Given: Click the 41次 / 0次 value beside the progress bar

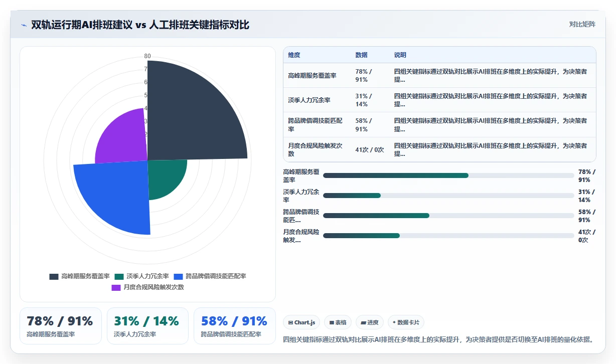Looking at the screenshot, I should point(586,236).
